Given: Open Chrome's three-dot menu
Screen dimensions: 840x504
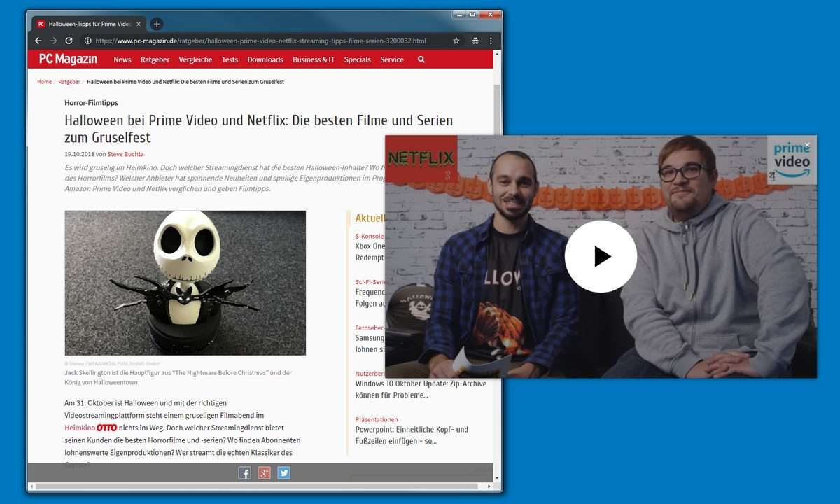Looking at the screenshot, I should point(491,41).
